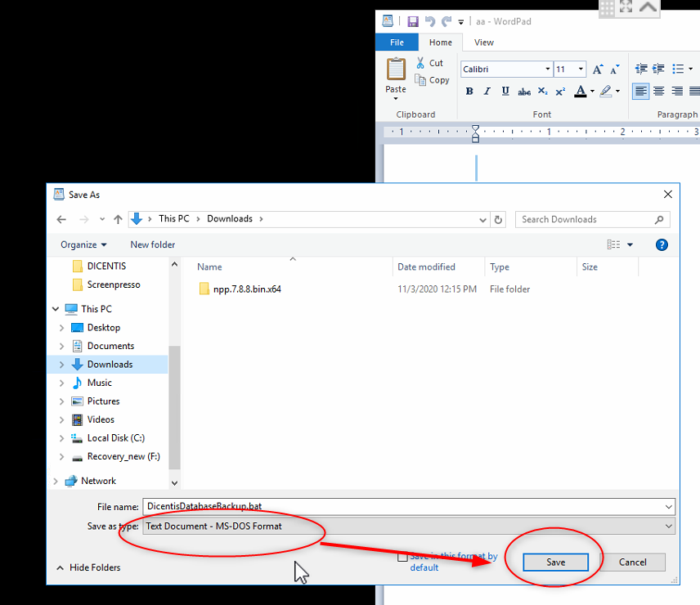Toggle the Underline formatting button
The width and height of the screenshot is (700, 605).
(505, 91)
